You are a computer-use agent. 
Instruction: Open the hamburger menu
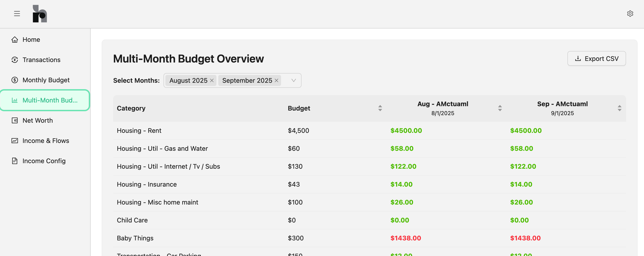[x=17, y=14]
